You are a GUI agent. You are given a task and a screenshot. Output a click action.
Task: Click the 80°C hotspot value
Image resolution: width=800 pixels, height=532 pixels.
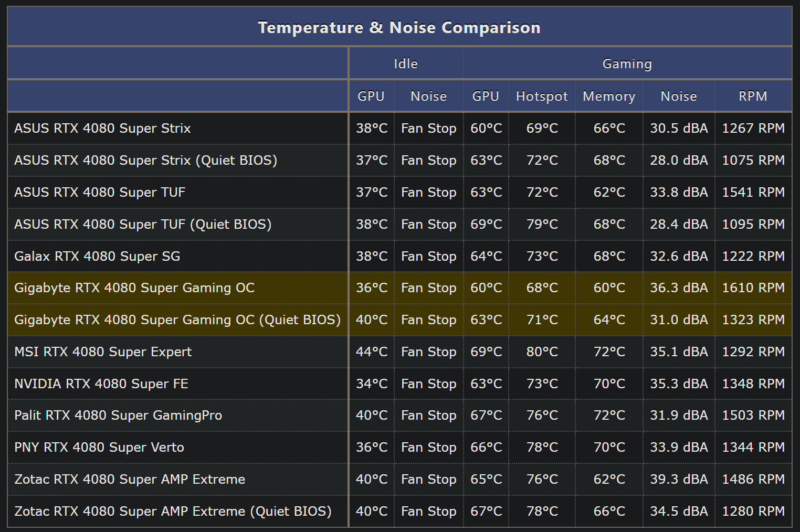[542, 352]
